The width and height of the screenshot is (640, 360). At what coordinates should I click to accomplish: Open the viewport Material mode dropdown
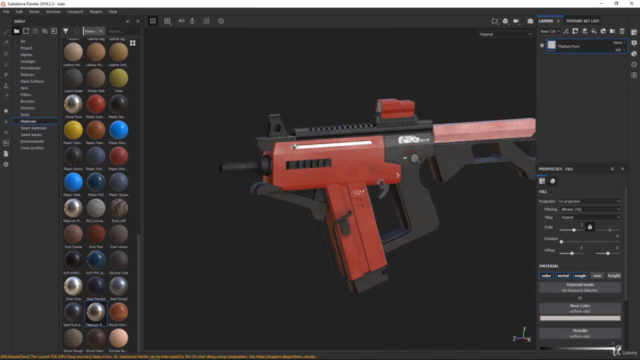tap(505, 34)
